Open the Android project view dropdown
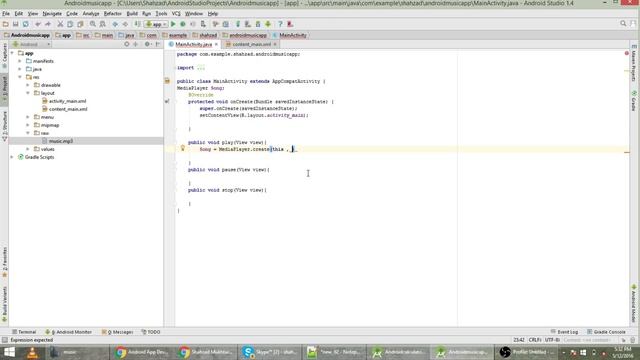The image size is (640, 360). coord(31,44)
